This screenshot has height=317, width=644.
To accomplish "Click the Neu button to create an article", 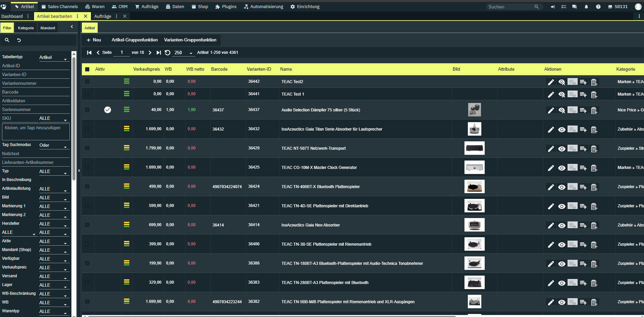I will pyautogui.click(x=94, y=40).
